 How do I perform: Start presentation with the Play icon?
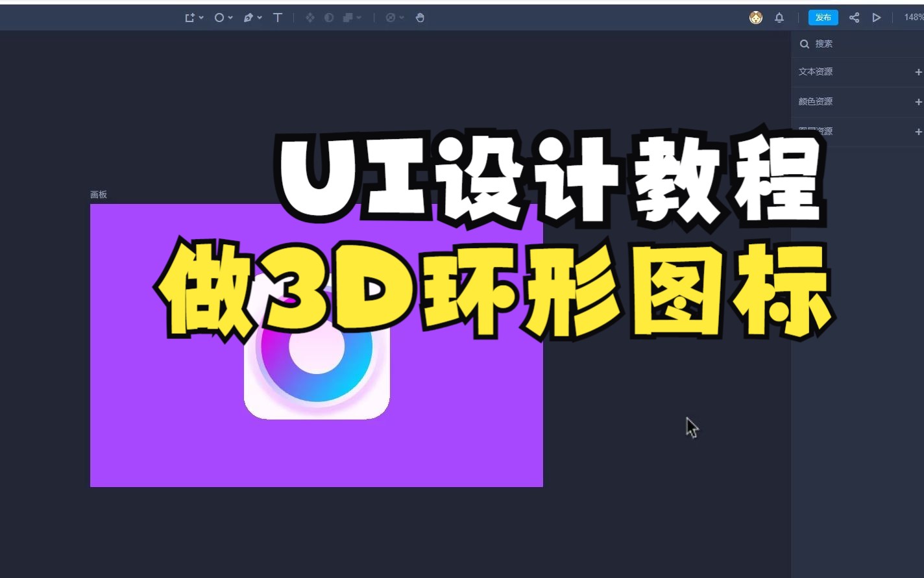pyautogui.click(x=877, y=18)
